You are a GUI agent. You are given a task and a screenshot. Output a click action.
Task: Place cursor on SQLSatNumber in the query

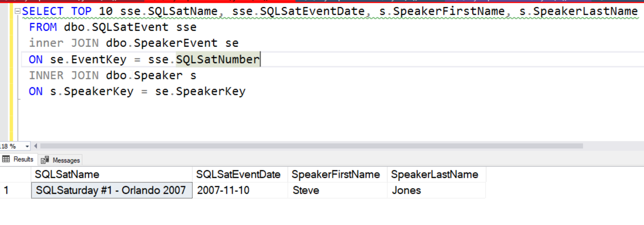(x=217, y=59)
